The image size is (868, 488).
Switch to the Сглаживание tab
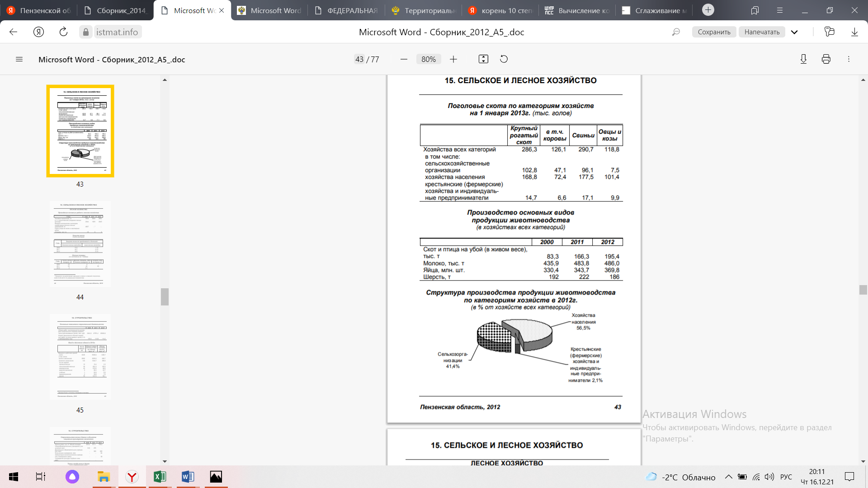654,10
